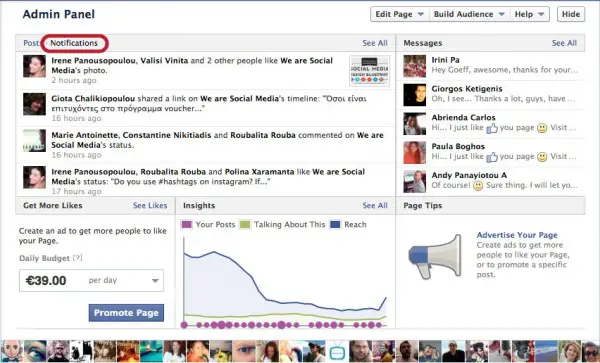Click the blue eye close-up avatar in strip

244,351
